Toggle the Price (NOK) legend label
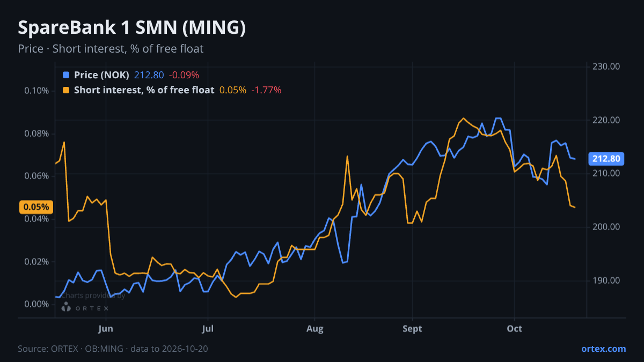 [101, 75]
